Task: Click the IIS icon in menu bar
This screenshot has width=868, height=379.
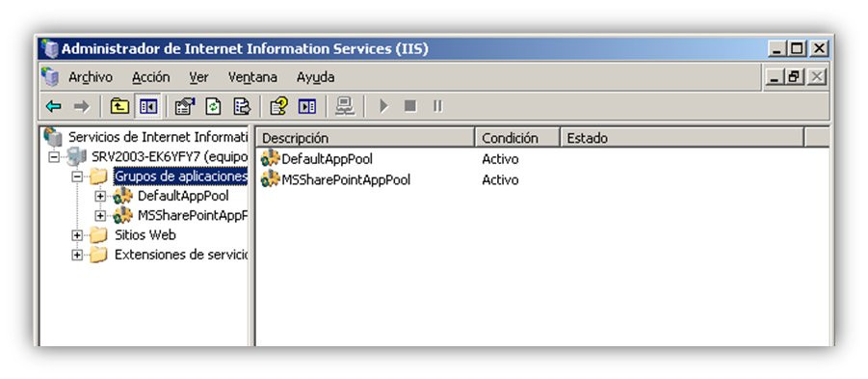Action: 50,77
